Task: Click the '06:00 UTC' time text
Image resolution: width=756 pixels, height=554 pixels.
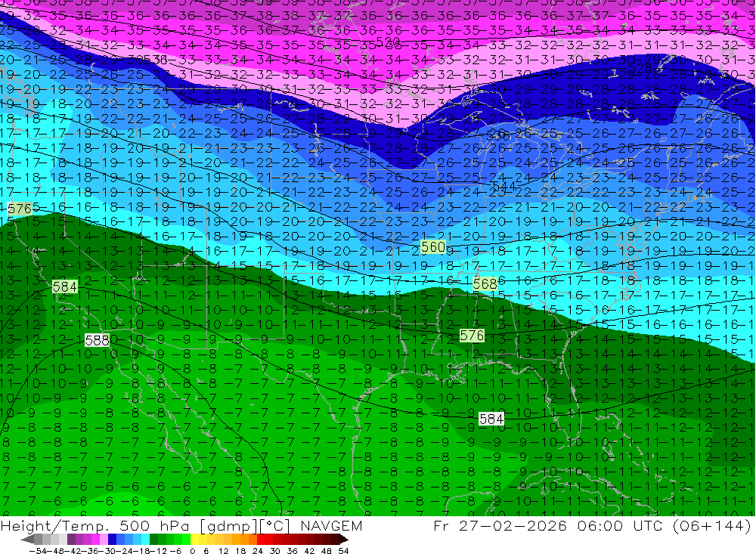Action: (621, 525)
